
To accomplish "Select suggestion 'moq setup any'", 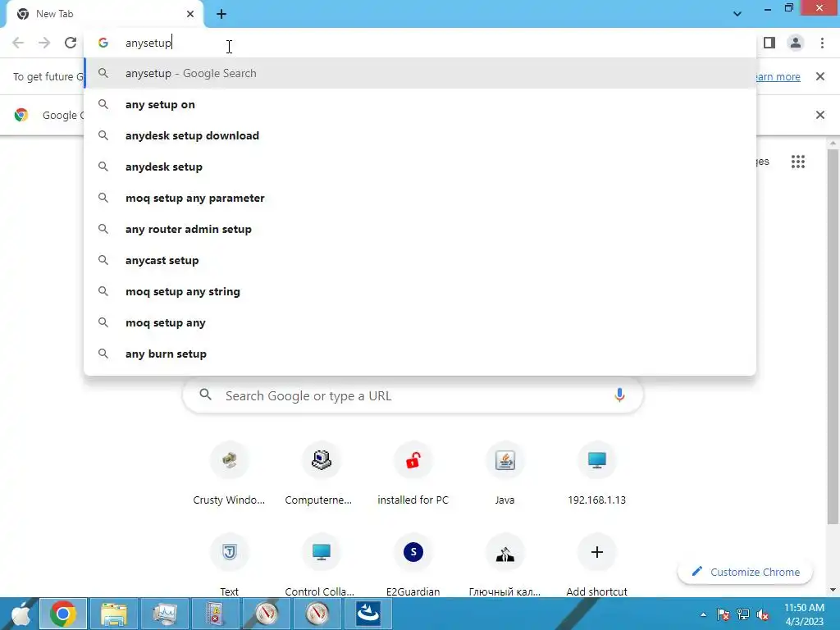I will [420, 322].
